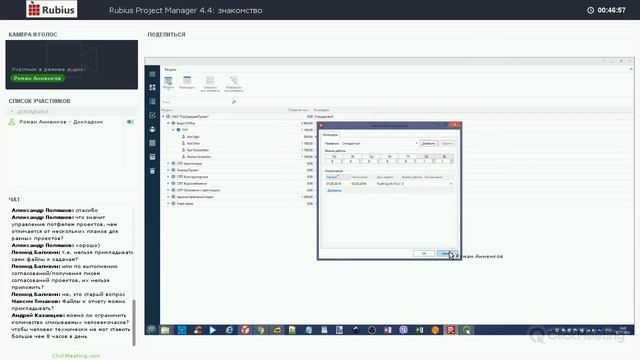Click the Удалить button in the dialog

(447, 143)
